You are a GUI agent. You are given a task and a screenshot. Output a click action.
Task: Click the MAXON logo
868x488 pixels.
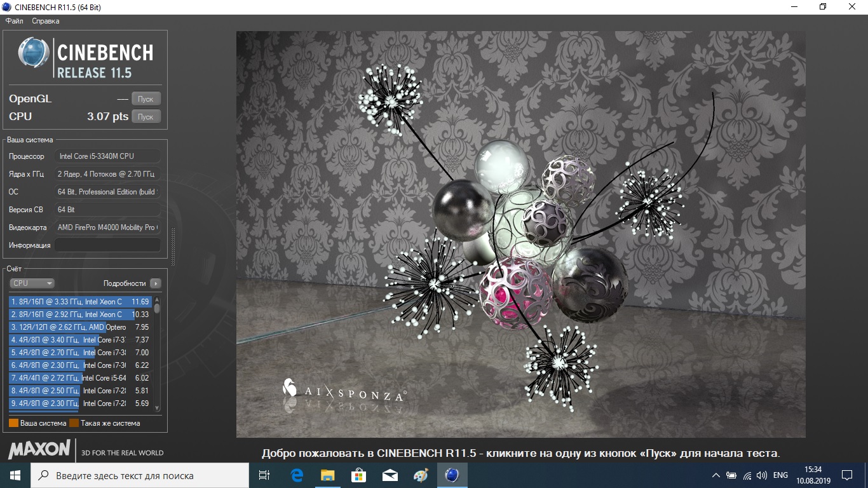39,449
